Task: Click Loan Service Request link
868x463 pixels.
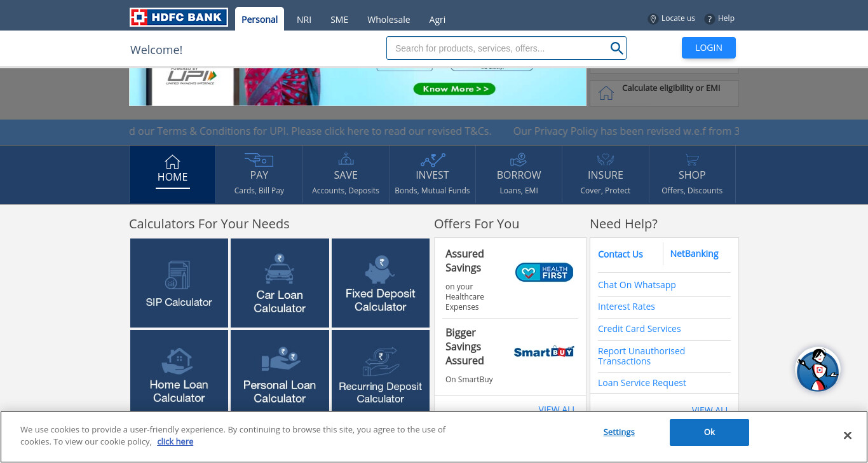Action: tap(642, 383)
